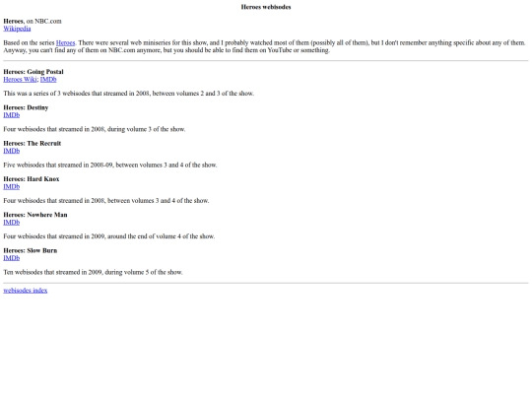Click the text 'around the end of volume 4'

(x=144, y=236)
